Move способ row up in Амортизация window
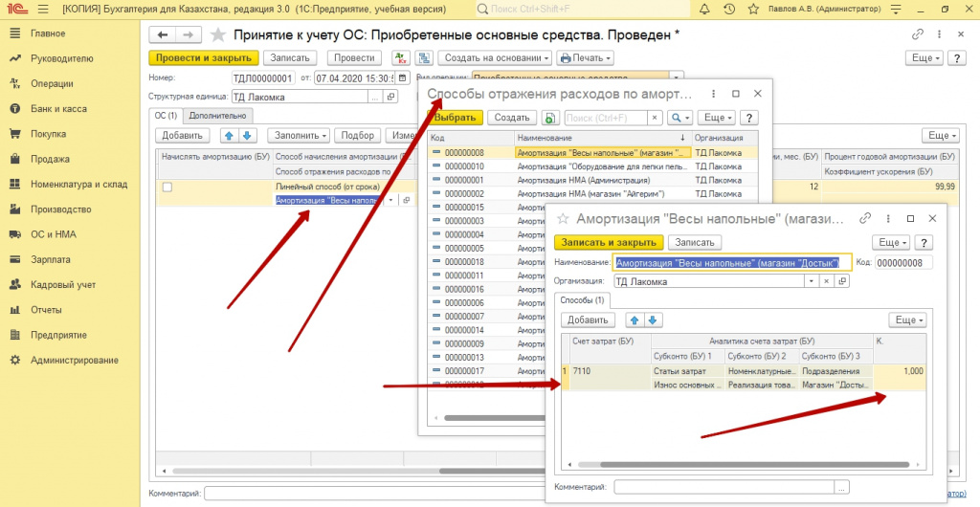The width and height of the screenshot is (980, 507). point(635,320)
